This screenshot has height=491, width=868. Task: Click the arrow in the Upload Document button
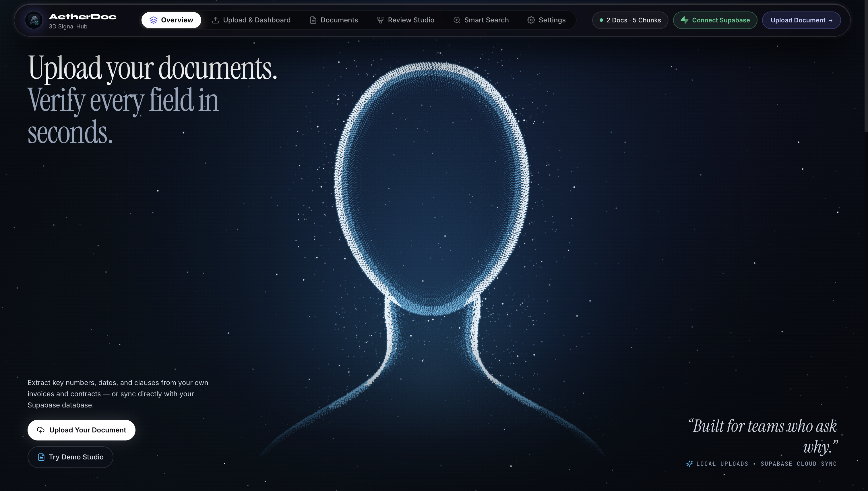coord(831,21)
